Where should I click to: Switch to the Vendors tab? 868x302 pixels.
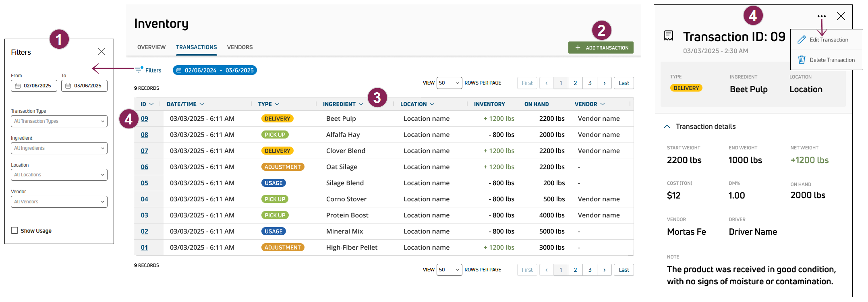click(x=240, y=47)
